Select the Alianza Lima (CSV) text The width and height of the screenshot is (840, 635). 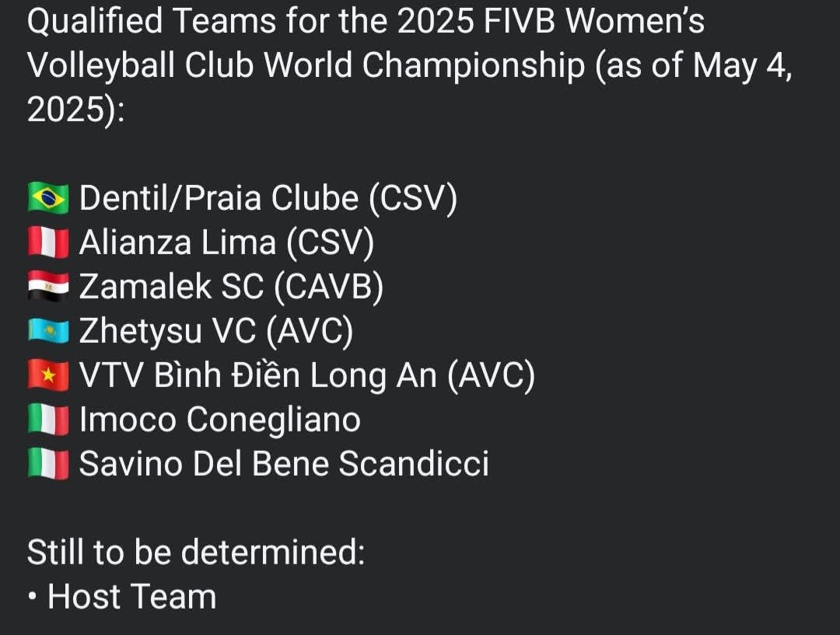coord(226,242)
